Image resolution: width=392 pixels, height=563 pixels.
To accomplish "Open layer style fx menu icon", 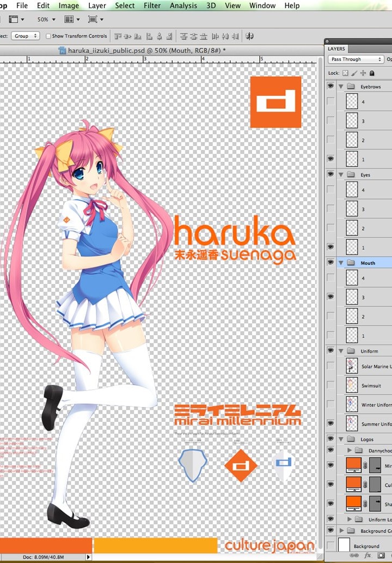I will pyautogui.click(x=367, y=555).
